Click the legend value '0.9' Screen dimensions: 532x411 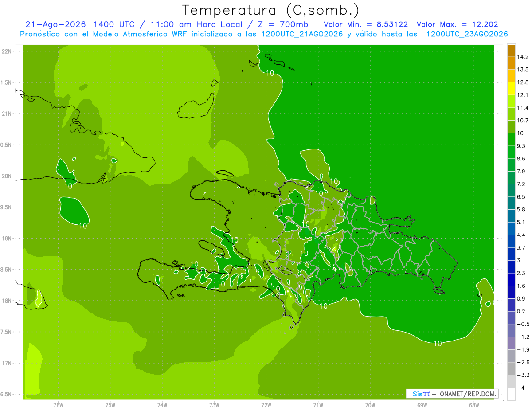click(x=521, y=298)
